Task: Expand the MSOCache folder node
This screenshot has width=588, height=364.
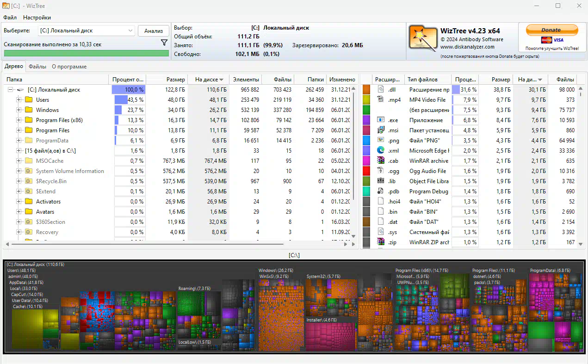Action: click(19, 161)
